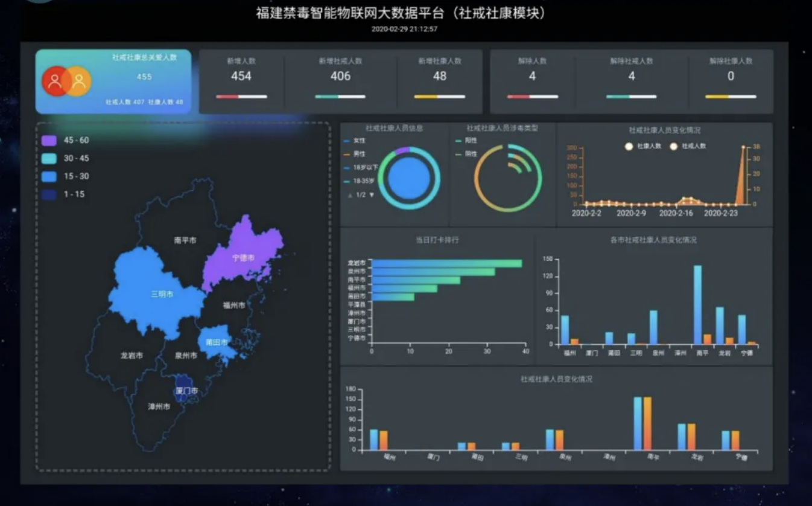Toggle the 阳性 legend in drug type chart
Screen dimensions: 812x506
466,140
